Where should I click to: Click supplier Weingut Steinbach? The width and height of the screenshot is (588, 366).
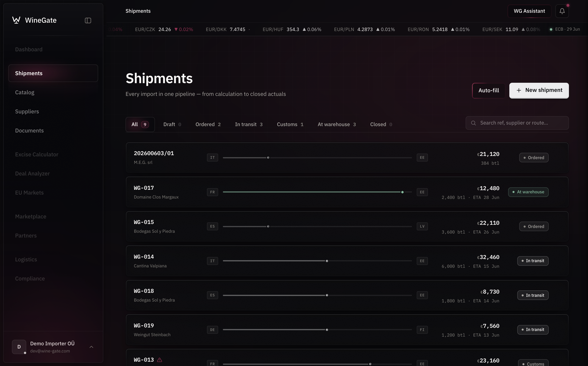pyautogui.click(x=152, y=335)
